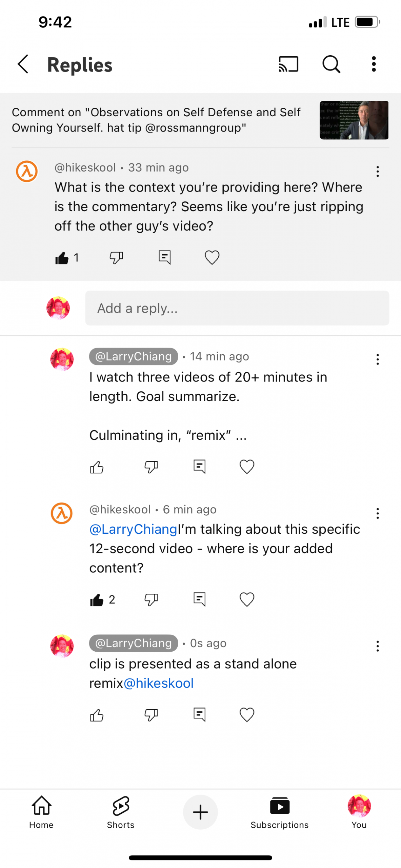This screenshot has width=401, height=868.
Task: Tap the "Add a reply..." field
Action: (x=237, y=308)
